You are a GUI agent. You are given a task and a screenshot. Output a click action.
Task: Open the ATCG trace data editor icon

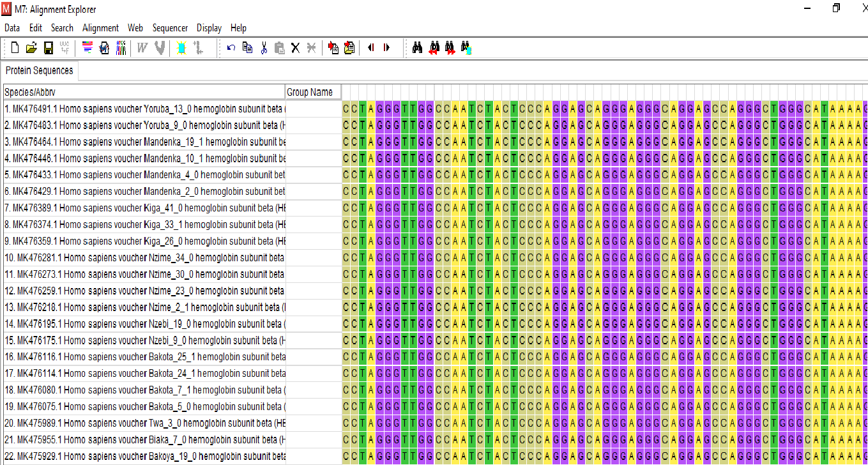pyautogui.click(x=121, y=48)
